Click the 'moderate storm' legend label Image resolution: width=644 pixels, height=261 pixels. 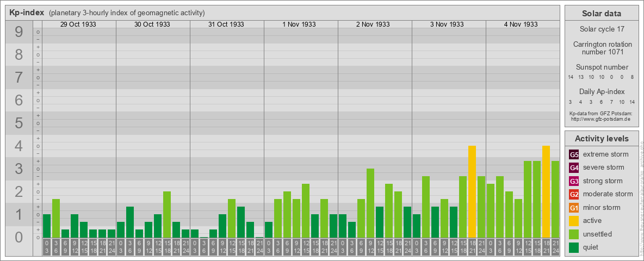point(608,194)
